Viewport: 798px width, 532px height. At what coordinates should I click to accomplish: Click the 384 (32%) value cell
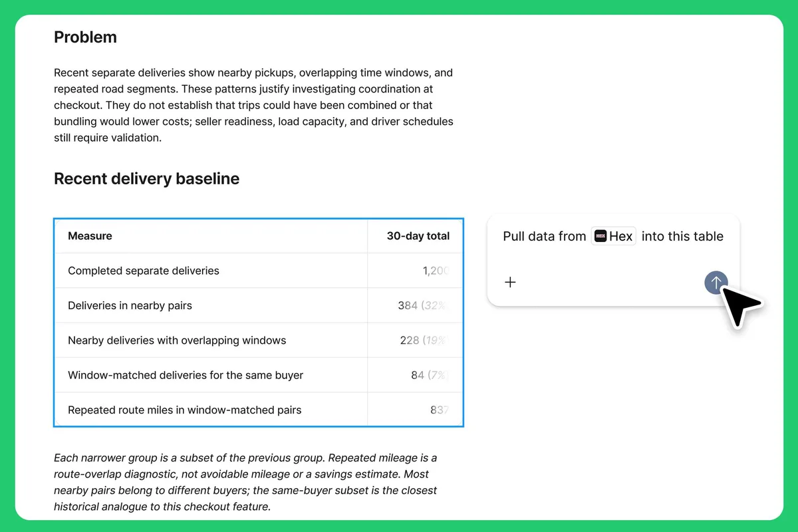[x=415, y=305]
